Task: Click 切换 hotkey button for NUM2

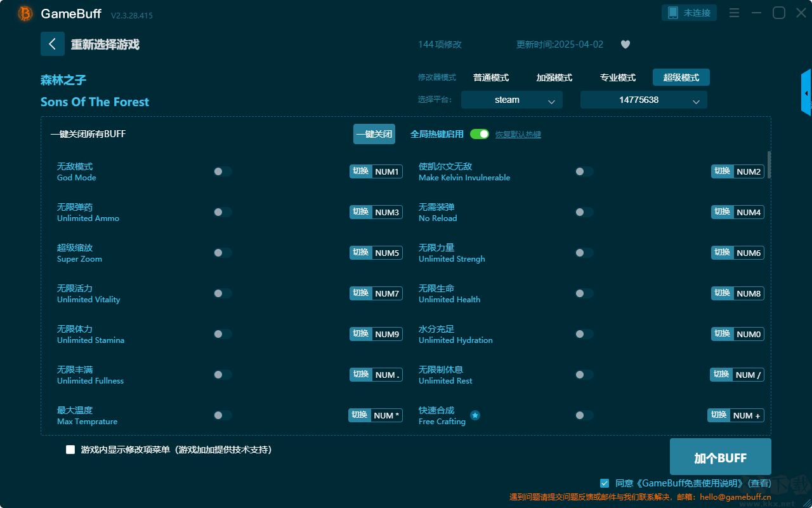Action: [x=723, y=171]
